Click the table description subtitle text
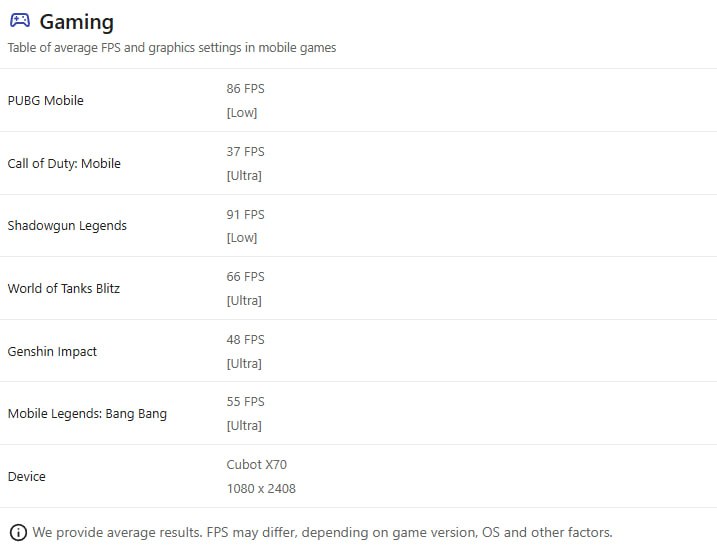The height and width of the screenshot is (555, 717). (172, 48)
